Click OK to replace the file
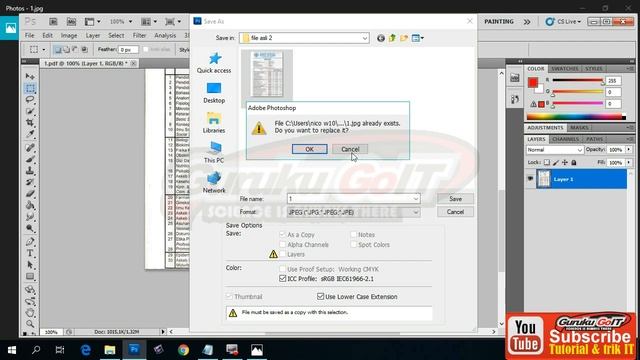Image resolution: width=640 pixels, height=360 pixels. [x=309, y=149]
